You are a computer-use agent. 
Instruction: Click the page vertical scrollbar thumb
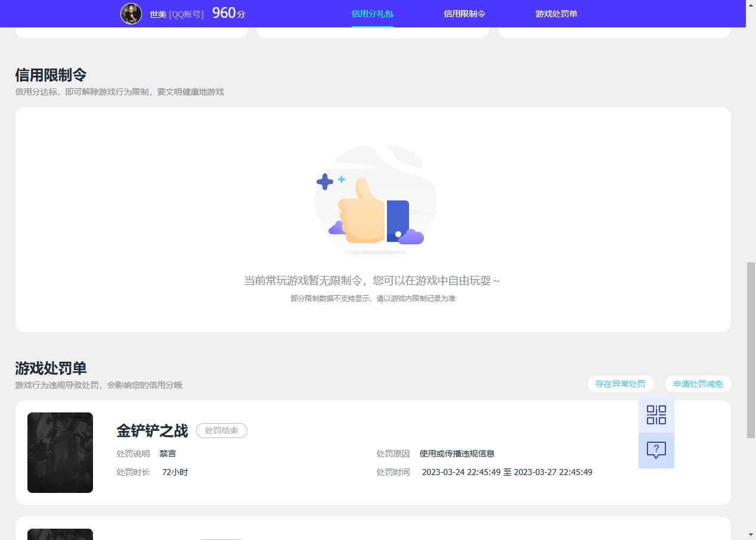click(751, 350)
